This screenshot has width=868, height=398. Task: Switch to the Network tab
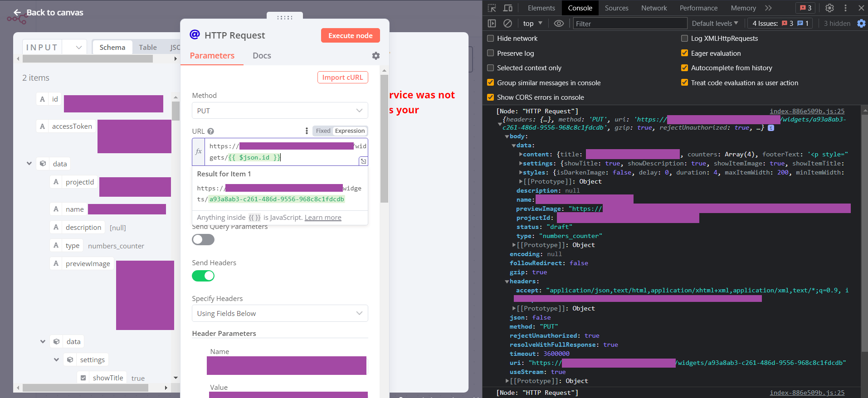[x=653, y=8]
